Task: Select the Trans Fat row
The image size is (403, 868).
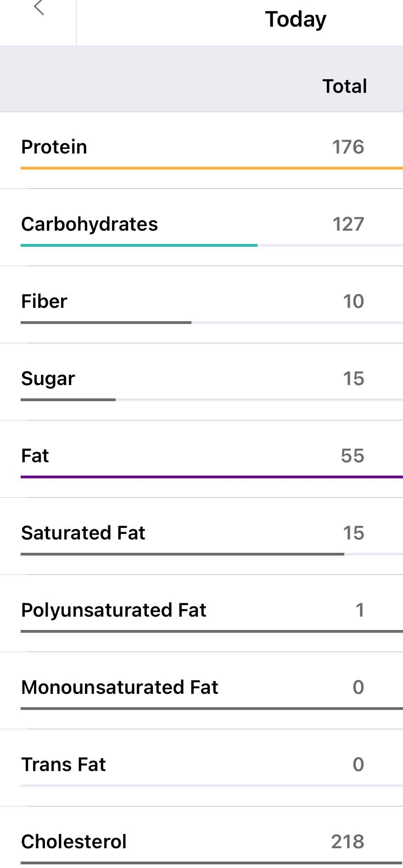Action: point(63,765)
